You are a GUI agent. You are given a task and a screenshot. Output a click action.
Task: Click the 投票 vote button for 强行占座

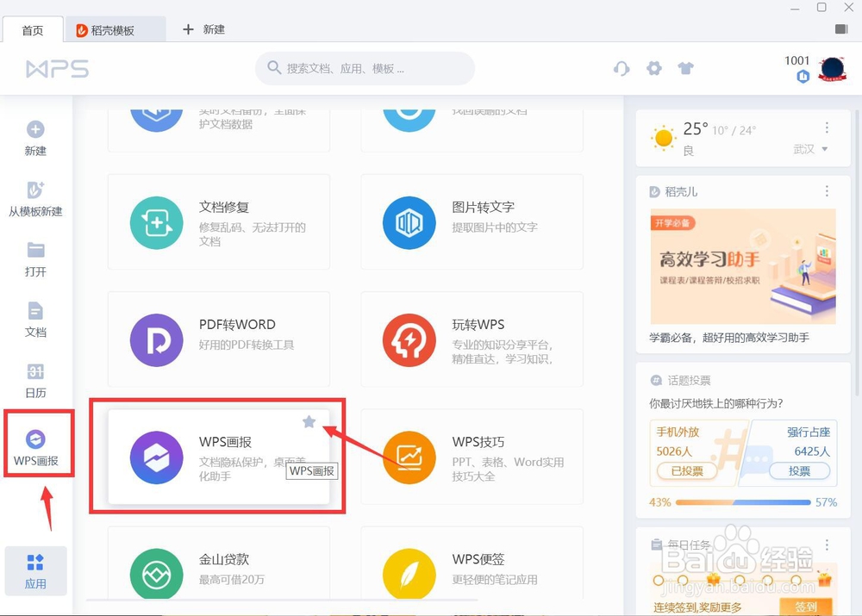pos(798,470)
